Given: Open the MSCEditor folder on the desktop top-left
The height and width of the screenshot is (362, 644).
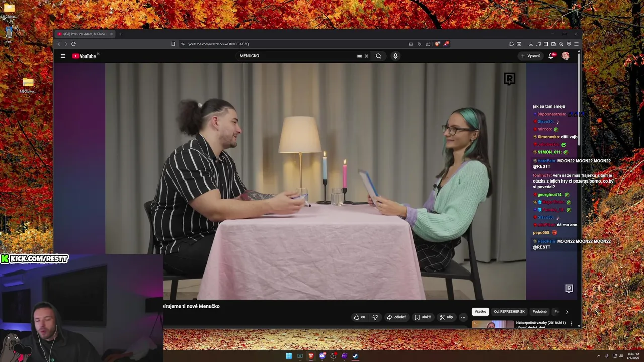Looking at the screenshot, I should coord(9,10).
